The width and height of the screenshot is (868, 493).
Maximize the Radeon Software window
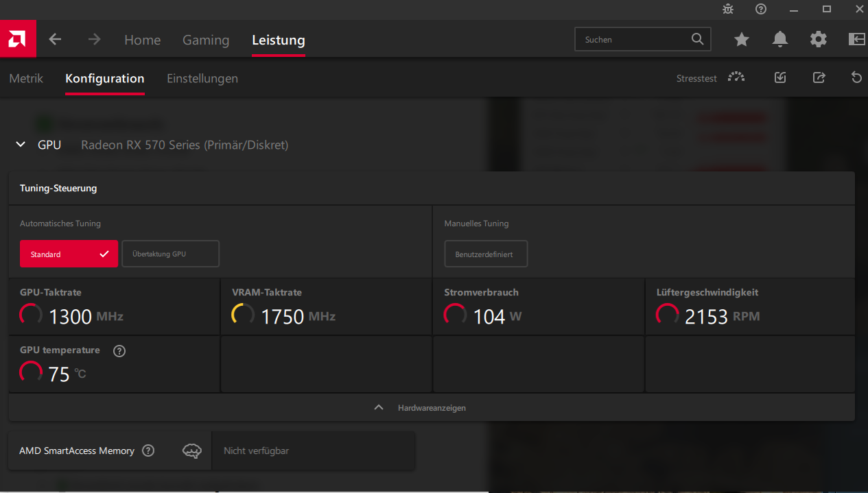coord(827,9)
